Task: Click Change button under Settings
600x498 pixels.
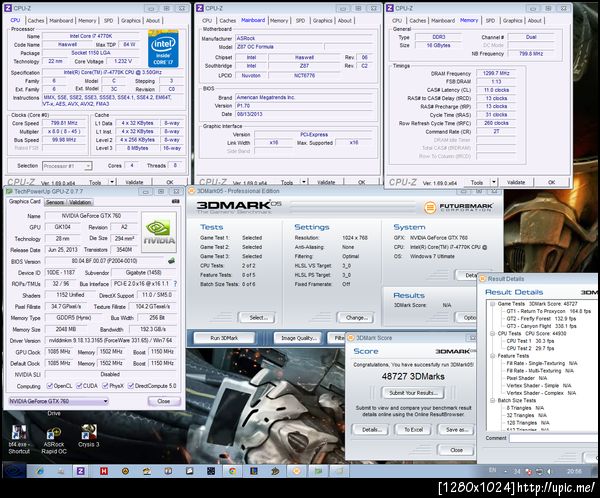Action: 357,317
